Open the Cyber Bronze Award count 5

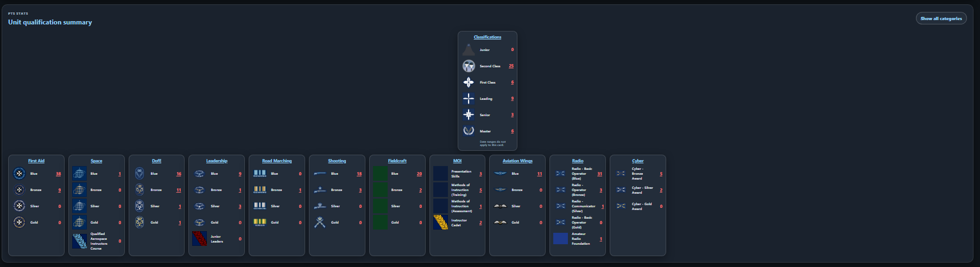(x=661, y=174)
